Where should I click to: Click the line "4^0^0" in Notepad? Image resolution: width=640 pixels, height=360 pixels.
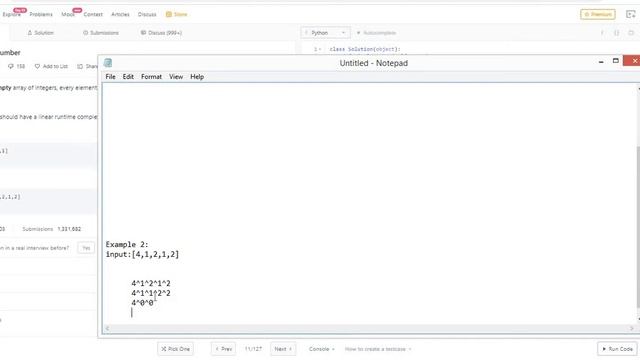point(142,303)
